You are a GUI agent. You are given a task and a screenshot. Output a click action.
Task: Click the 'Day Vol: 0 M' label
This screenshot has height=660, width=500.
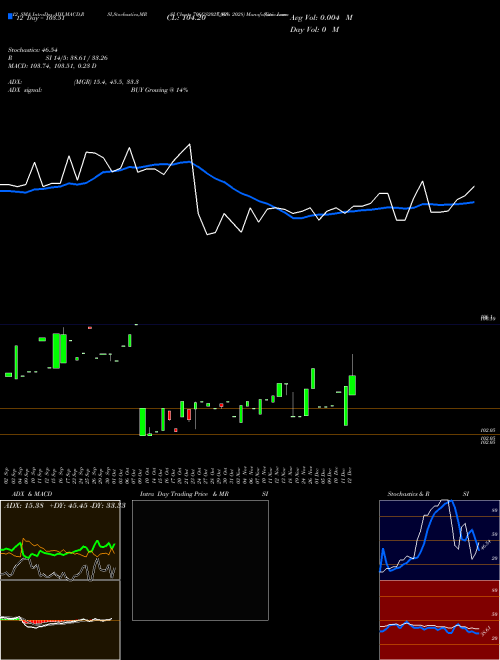(314, 29)
